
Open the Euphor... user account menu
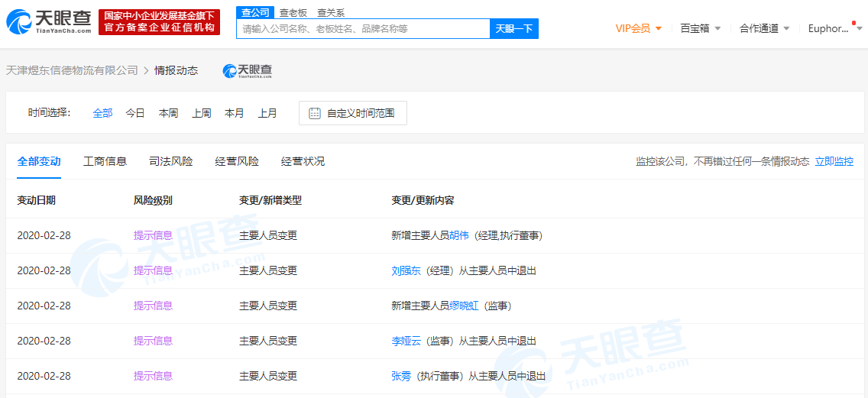point(831,28)
